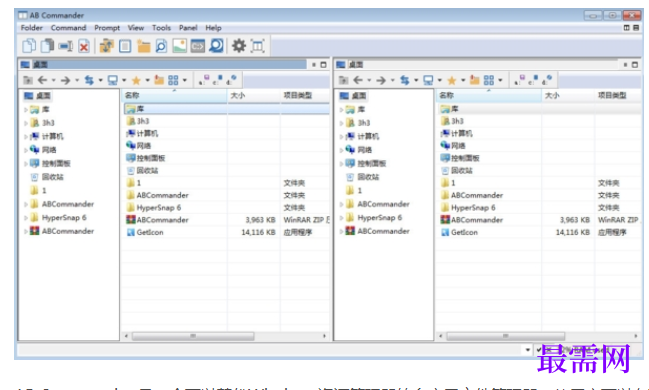Switch right panel to drive c:
649x390 pixels.
click(x=533, y=80)
